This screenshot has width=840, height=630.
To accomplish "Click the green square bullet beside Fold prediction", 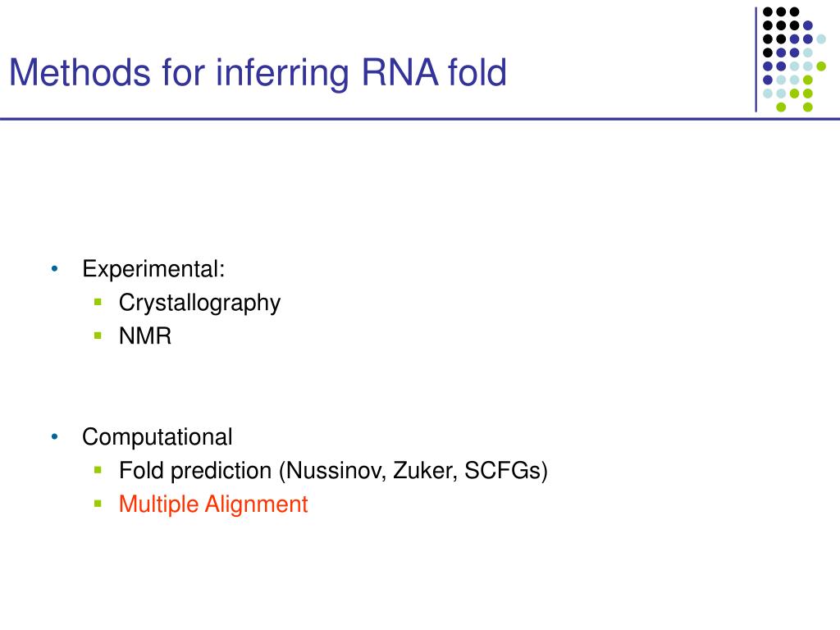I will click(98, 470).
